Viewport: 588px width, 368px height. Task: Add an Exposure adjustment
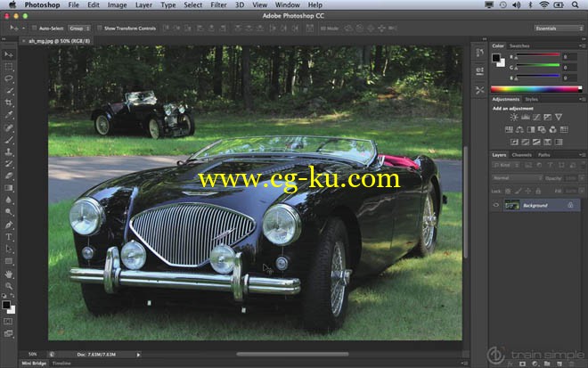pos(548,117)
